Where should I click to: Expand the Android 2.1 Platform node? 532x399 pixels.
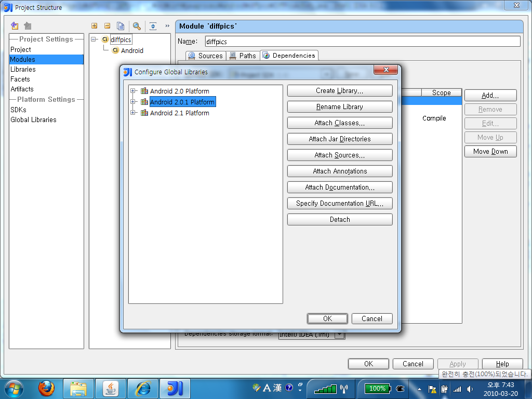133,113
